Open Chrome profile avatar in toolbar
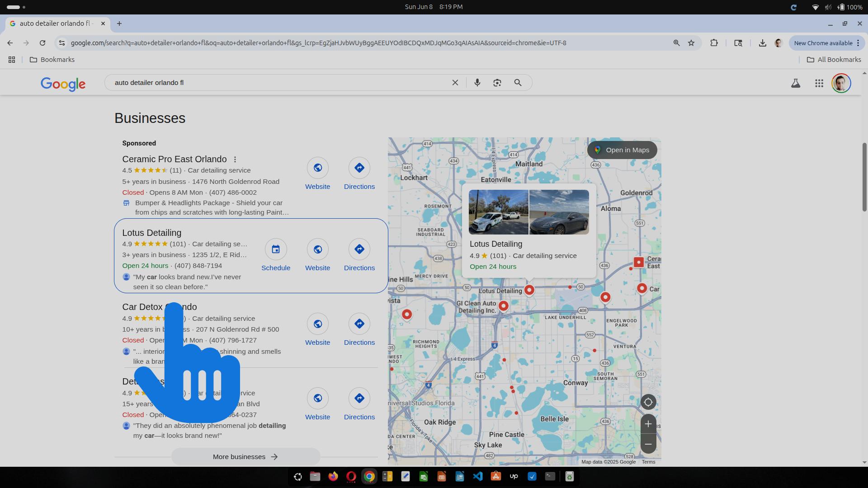This screenshot has height=488, width=868. click(778, 43)
